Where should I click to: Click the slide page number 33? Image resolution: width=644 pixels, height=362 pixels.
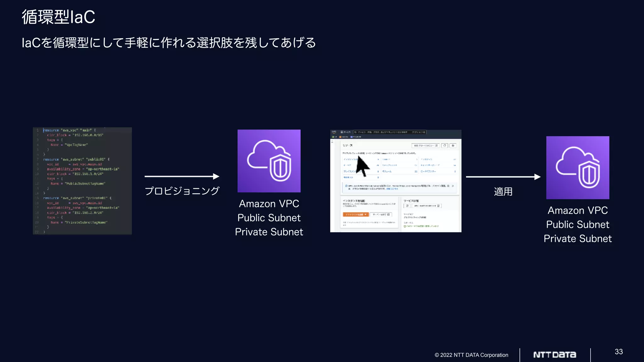point(619,352)
